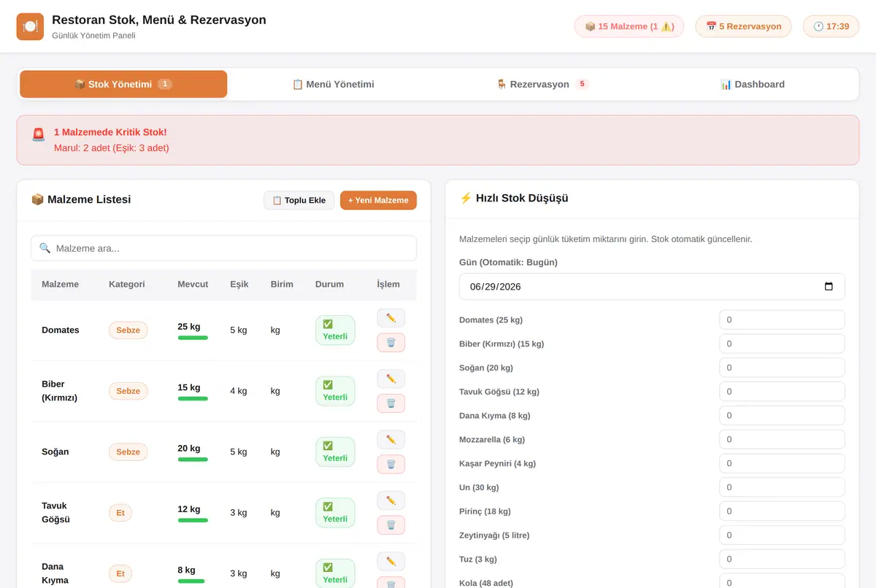Click the Durum column header

[x=329, y=285]
